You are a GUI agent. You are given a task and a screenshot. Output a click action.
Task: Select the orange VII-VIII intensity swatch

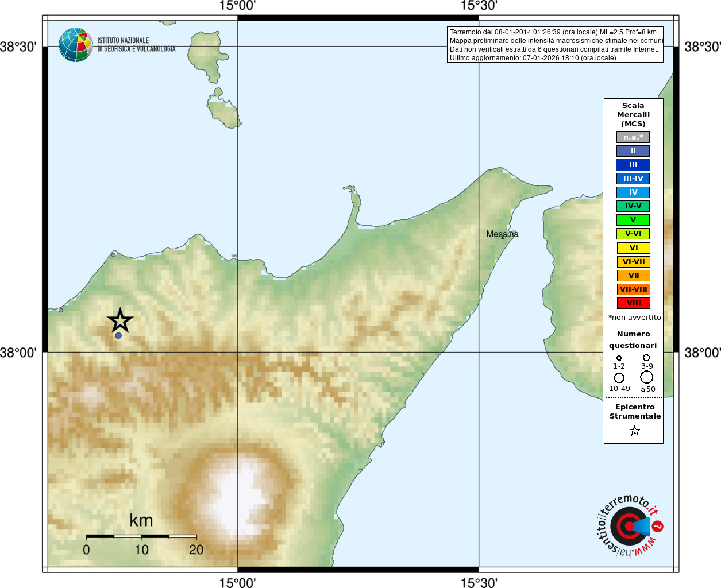pyautogui.click(x=633, y=289)
